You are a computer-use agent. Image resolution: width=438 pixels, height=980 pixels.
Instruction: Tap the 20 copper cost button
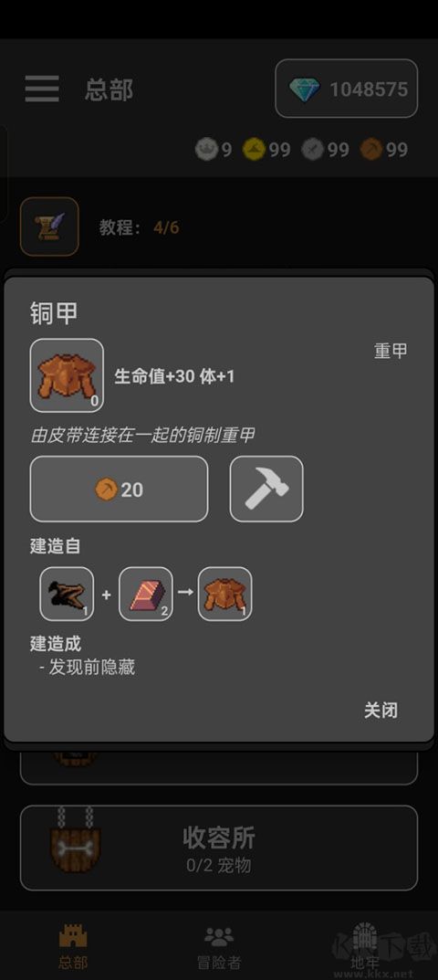(119, 489)
